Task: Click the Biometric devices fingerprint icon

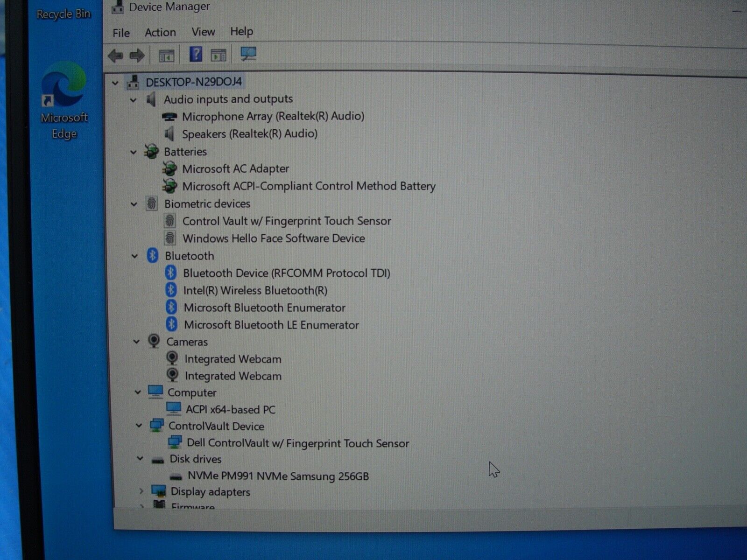Action: pos(151,203)
